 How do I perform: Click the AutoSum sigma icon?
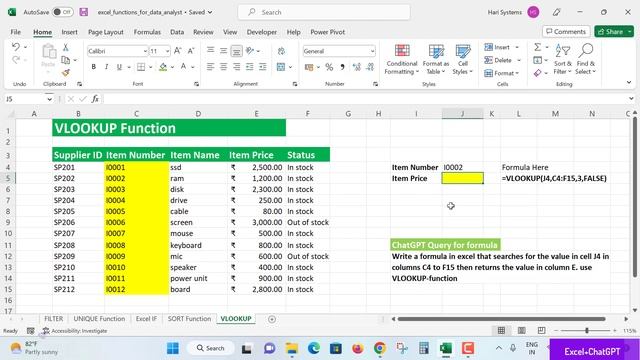coord(538,47)
